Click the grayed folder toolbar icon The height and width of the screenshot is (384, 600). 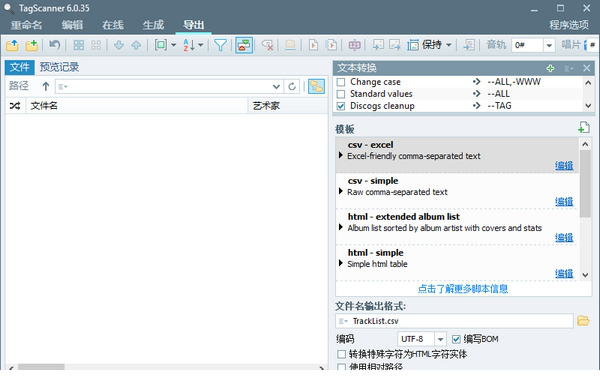[290, 45]
